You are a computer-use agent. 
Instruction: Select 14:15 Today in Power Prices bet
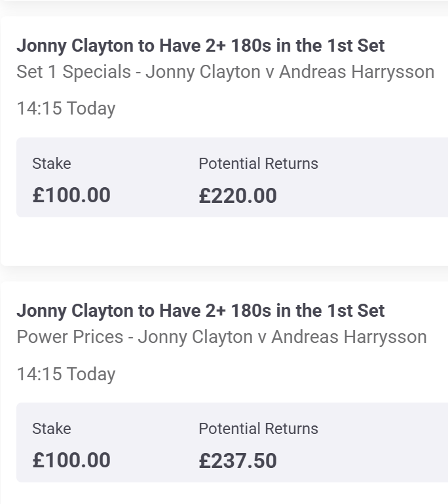coord(65,374)
